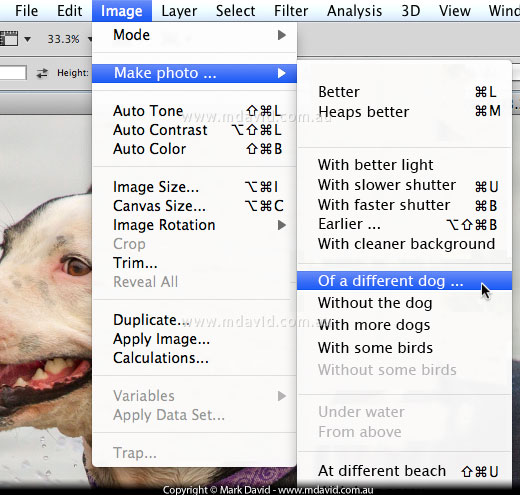Open the View menu
520x495 pixels.
tap(455, 11)
